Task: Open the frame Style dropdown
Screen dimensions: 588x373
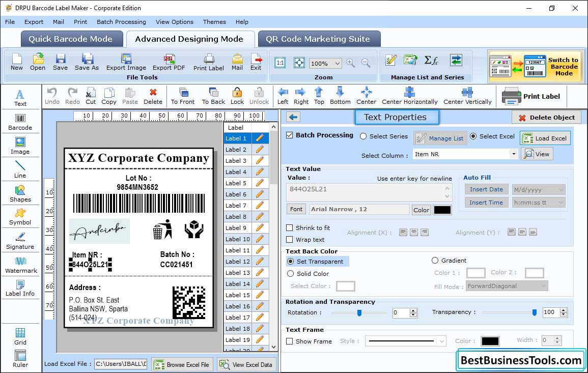Action: point(442,341)
